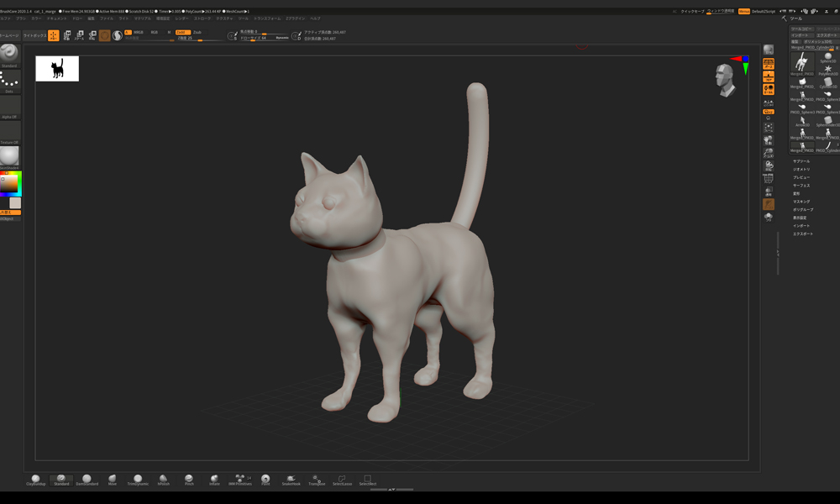Open the ファイル menu
This screenshot has width=840, height=504.
click(107, 18)
